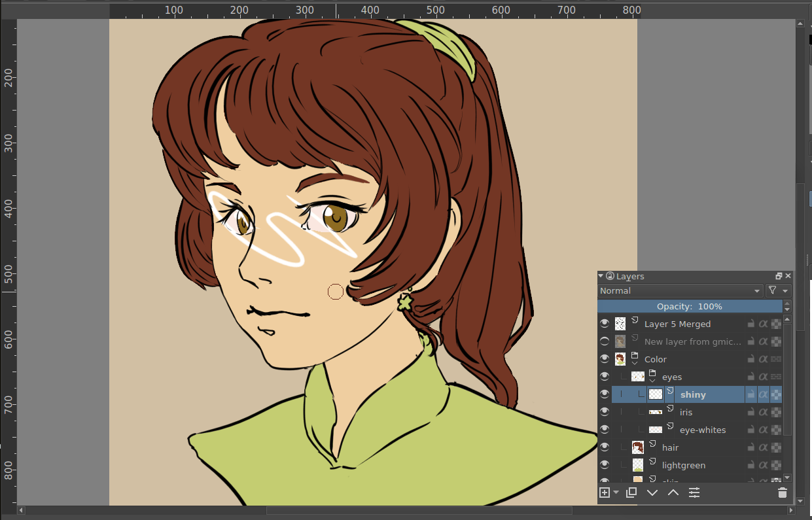Float the Layers docker panel
Viewport: 812px width, 520px height.
tap(779, 277)
